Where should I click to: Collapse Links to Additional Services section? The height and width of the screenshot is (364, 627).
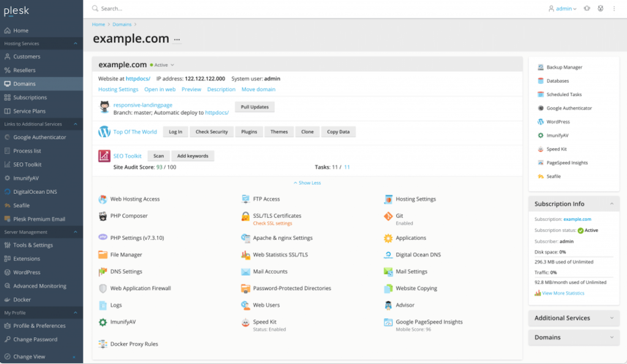pos(75,124)
